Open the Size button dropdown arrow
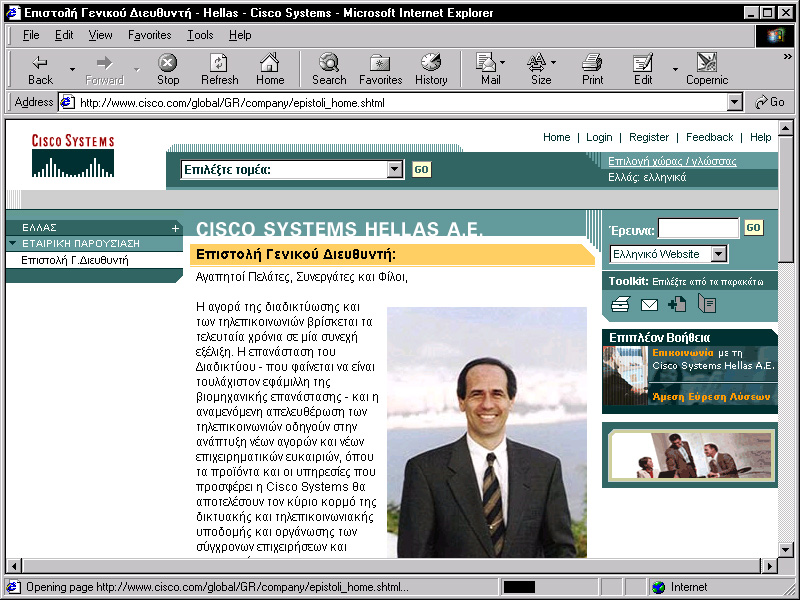This screenshot has height=600, width=800. 554,62
